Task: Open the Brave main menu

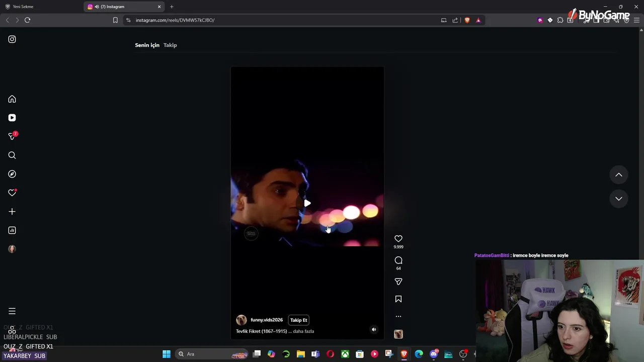Action: coord(636,20)
